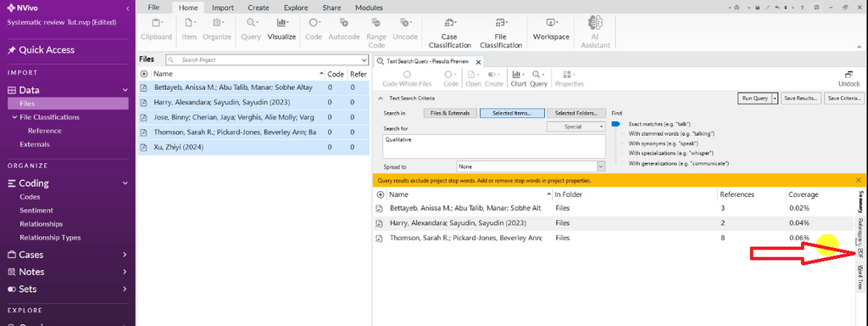Open the Run Query dropdown arrow

pos(775,98)
